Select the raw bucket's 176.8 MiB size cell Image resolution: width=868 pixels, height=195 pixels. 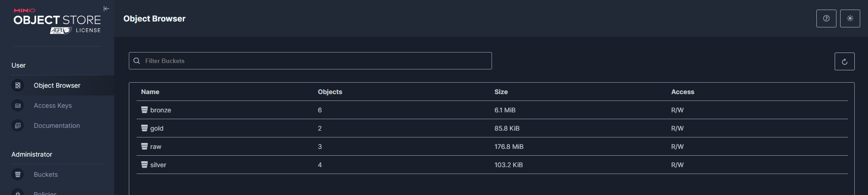(509, 147)
